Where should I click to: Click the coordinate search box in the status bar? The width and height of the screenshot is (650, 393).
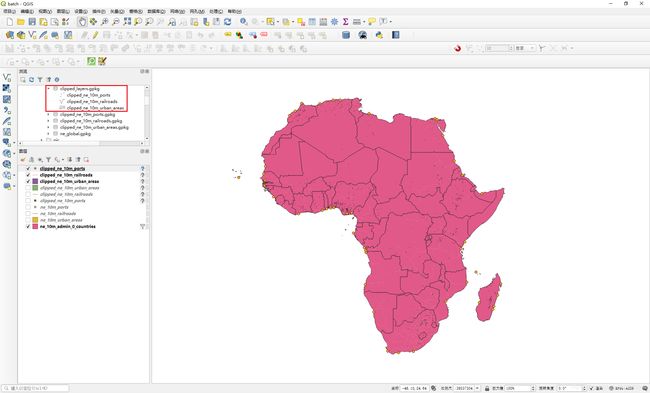(x=35, y=388)
